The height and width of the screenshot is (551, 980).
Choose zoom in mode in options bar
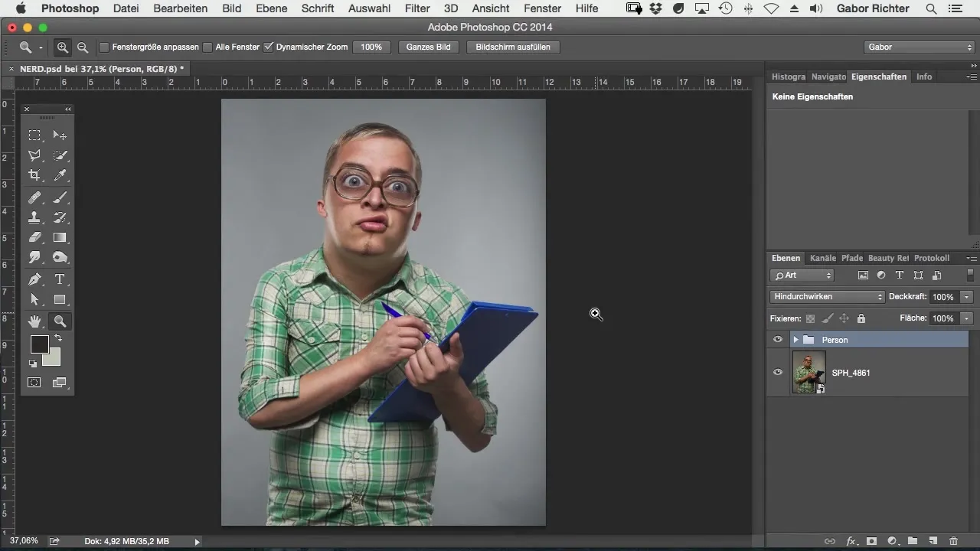click(63, 47)
